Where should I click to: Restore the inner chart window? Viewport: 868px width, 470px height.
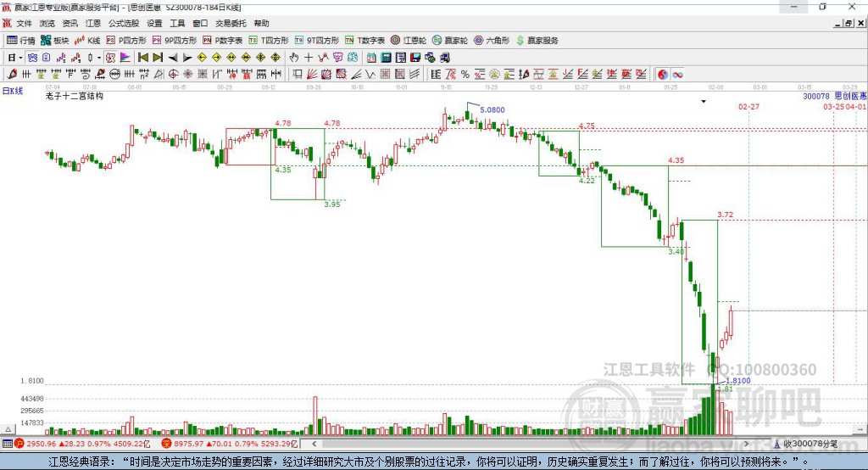tap(848, 23)
